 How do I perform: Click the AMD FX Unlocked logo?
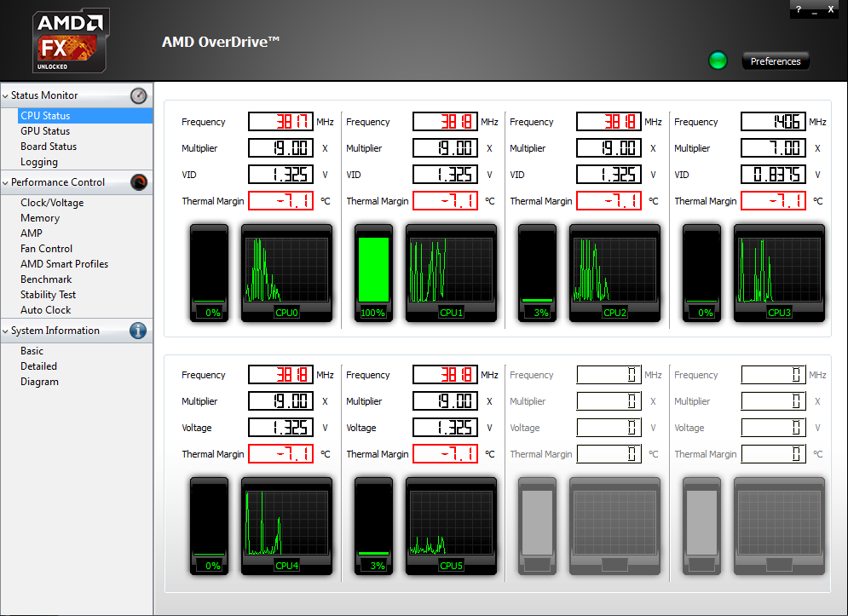tap(71, 41)
